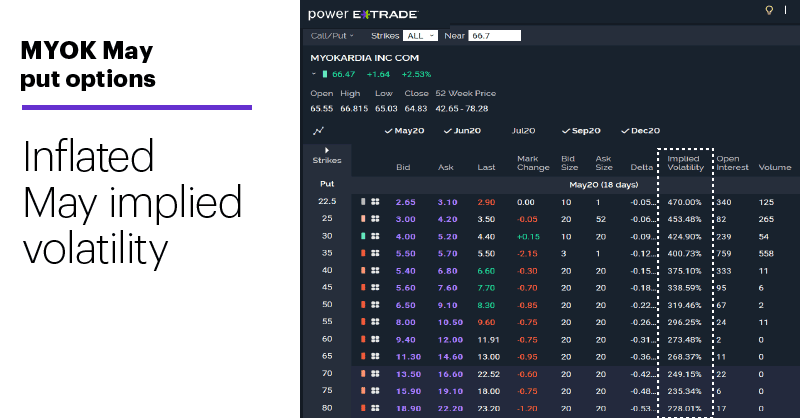The image size is (800, 418).
Task: Click the 8.00 bid for strike 55
Action: tap(406, 323)
